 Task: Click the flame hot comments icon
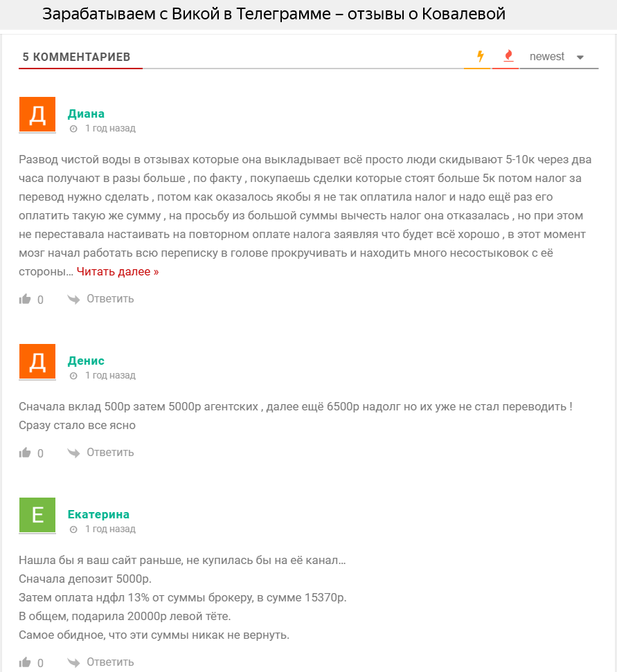(509, 56)
